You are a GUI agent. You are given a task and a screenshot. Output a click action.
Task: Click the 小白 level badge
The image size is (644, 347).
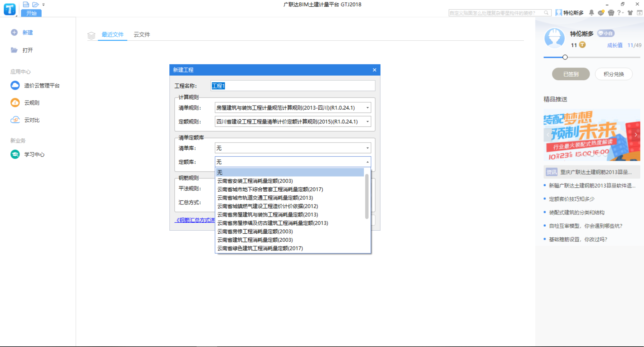[x=606, y=33]
